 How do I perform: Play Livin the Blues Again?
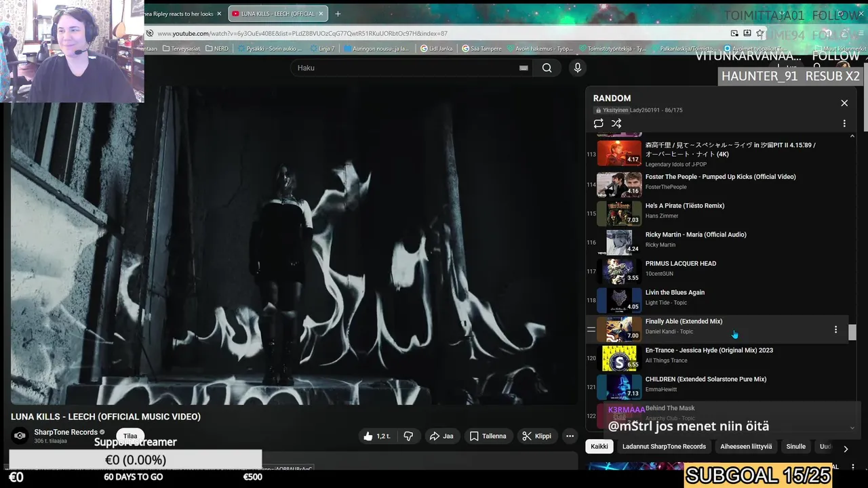point(675,293)
